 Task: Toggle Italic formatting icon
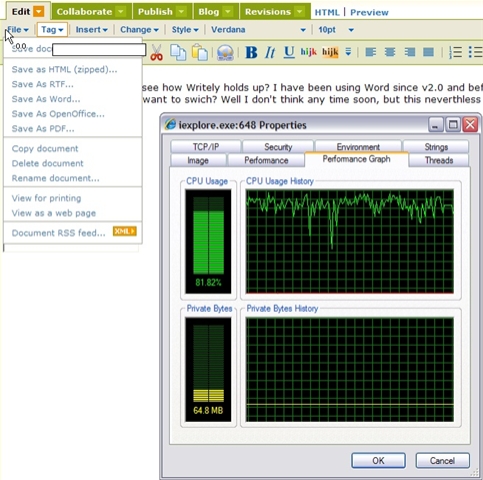point(270,52)
